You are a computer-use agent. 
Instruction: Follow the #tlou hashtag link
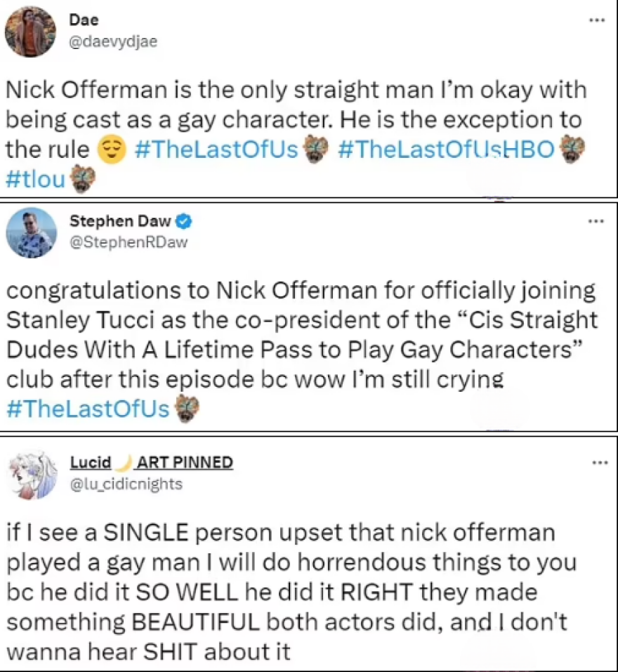click(x=35, y=180)
